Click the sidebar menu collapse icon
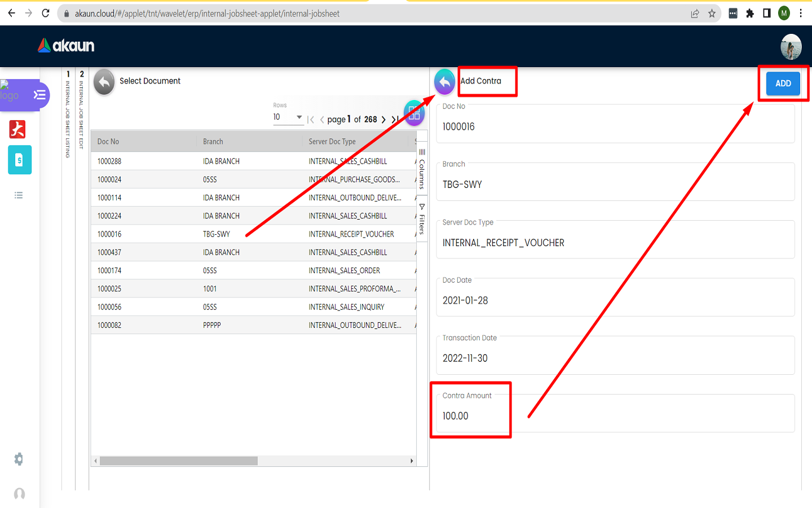Viewport: 812px width, 508px height. click(39, 95)
